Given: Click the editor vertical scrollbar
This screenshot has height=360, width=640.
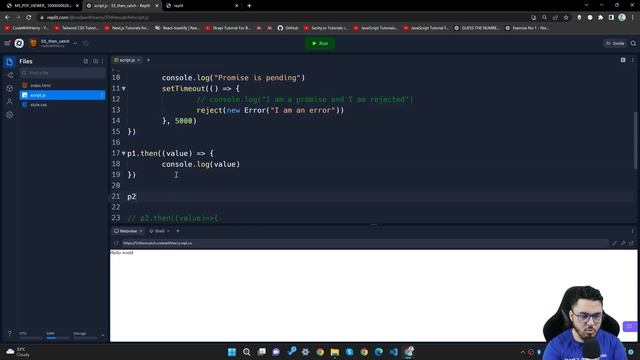Looking at the screenshot, I should click(635, 140).
